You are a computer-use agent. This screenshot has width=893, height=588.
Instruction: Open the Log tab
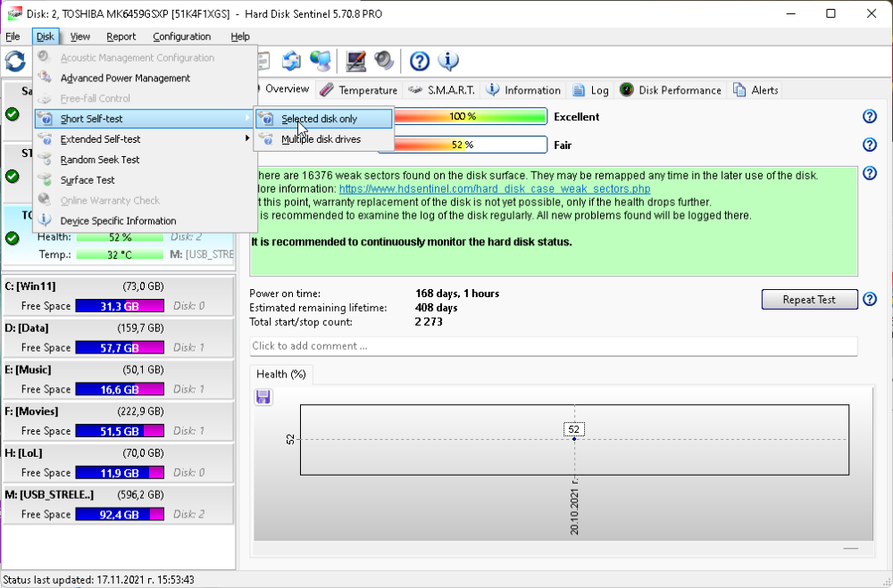[590, 90]
